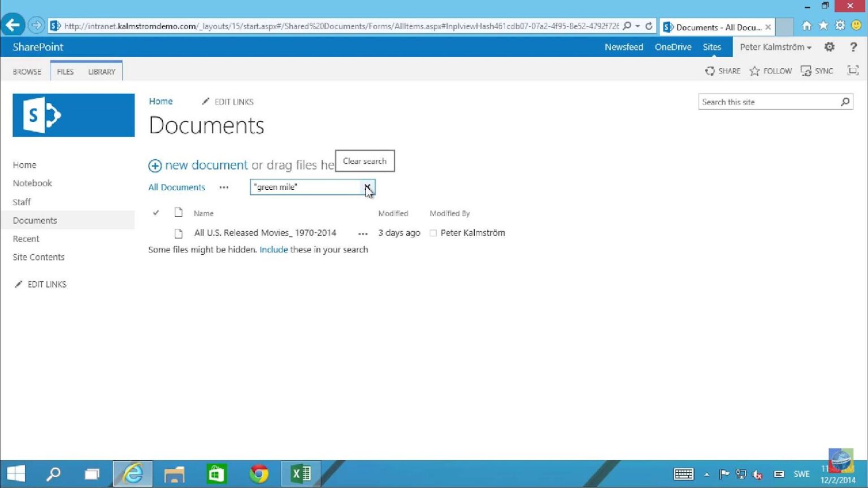Open the Peter Kalmström account dropdown
The width and height of the screenshot is (868, 488).
click(x=775, y=47)
